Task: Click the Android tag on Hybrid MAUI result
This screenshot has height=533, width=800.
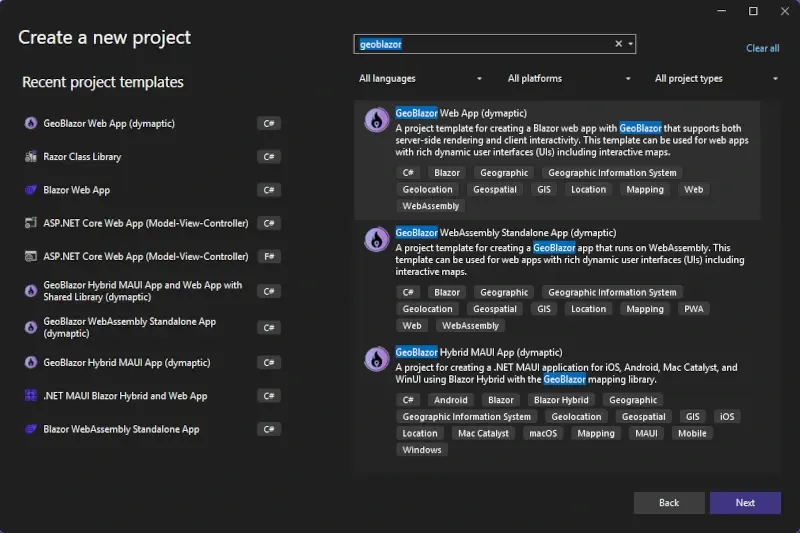Action: click(451, 400)
